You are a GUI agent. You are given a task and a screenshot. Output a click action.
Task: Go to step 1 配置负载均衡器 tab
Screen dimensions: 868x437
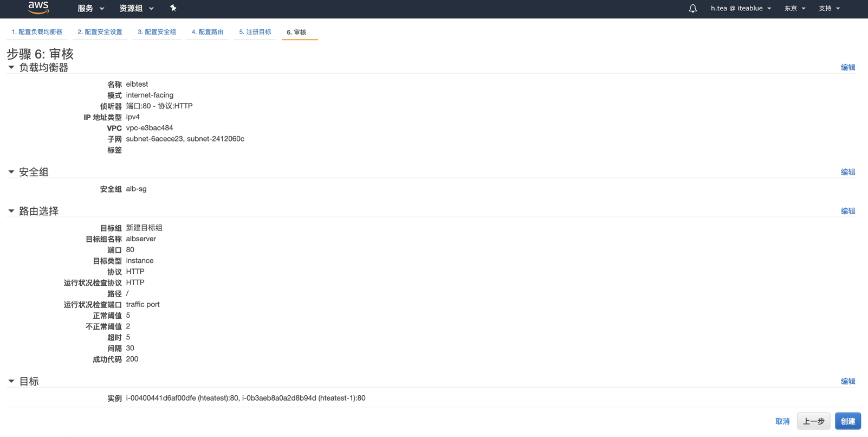(37, 32)
